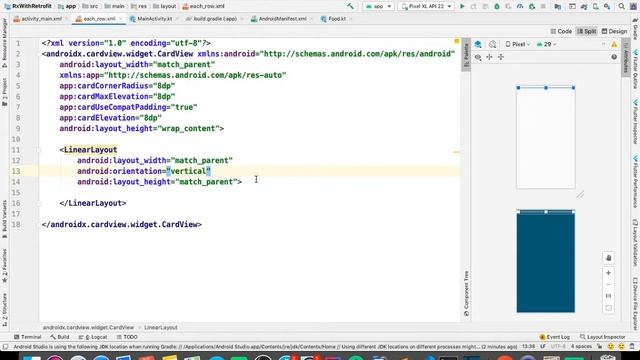Zoom in the design preview with plus
Image resolution: width=640 pixels, height=360 pixels.
coord(608,273)
